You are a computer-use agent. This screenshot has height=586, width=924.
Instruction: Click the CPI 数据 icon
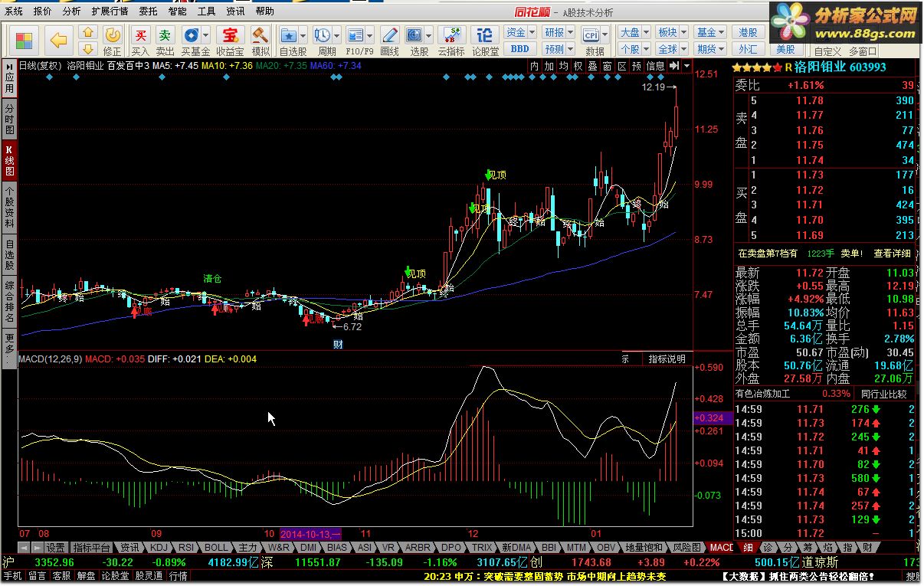point(591,34)
